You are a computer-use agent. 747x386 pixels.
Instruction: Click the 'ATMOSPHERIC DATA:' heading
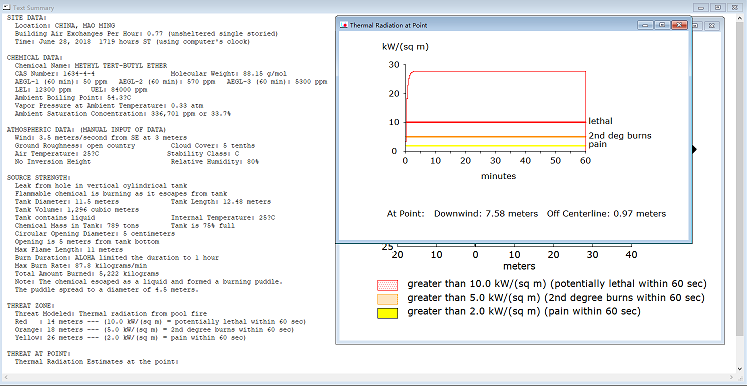[86, 130]
